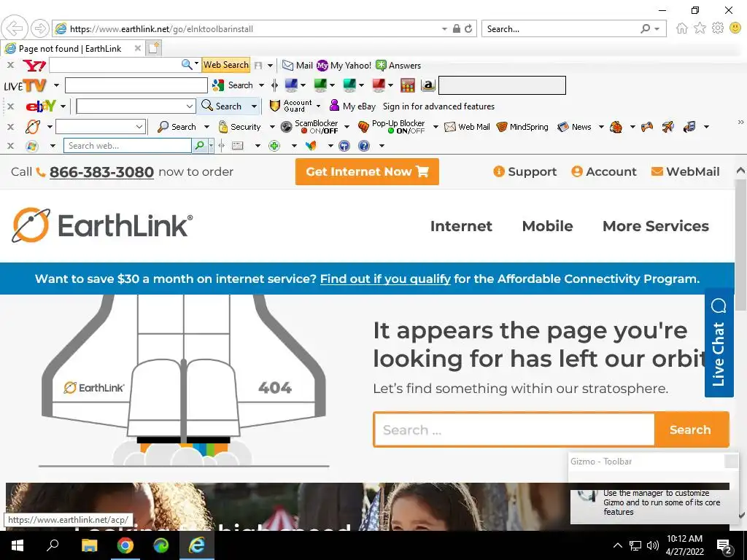This screenshot has width=747, height=560.
Task: Expand the eBay search combo box
Action: pos(189,106)
